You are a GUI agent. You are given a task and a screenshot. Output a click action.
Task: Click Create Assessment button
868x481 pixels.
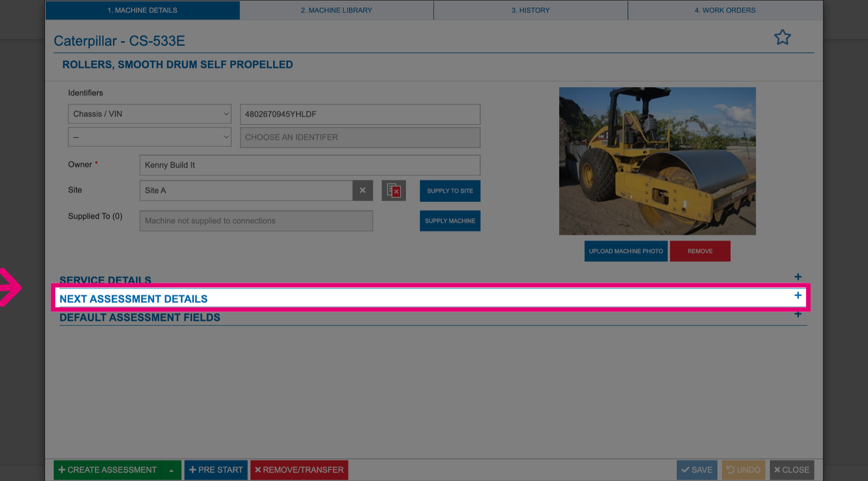tap(108, 470)
